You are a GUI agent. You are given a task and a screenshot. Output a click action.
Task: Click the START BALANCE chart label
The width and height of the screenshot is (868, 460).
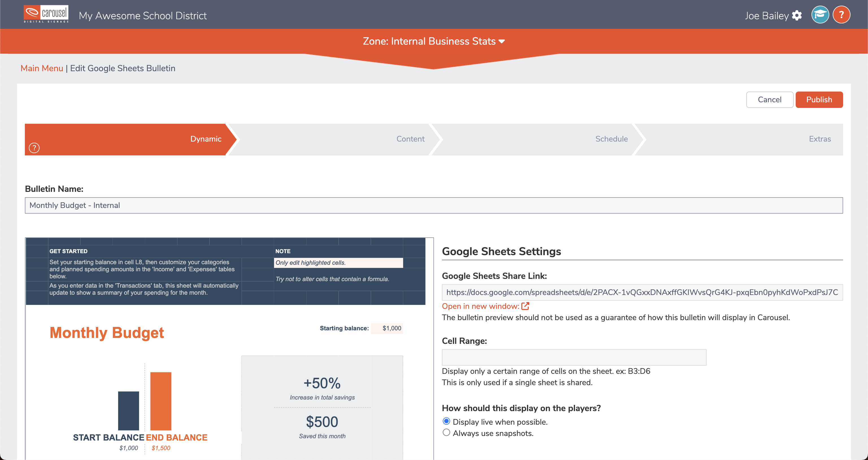click(x=108, y=437)
